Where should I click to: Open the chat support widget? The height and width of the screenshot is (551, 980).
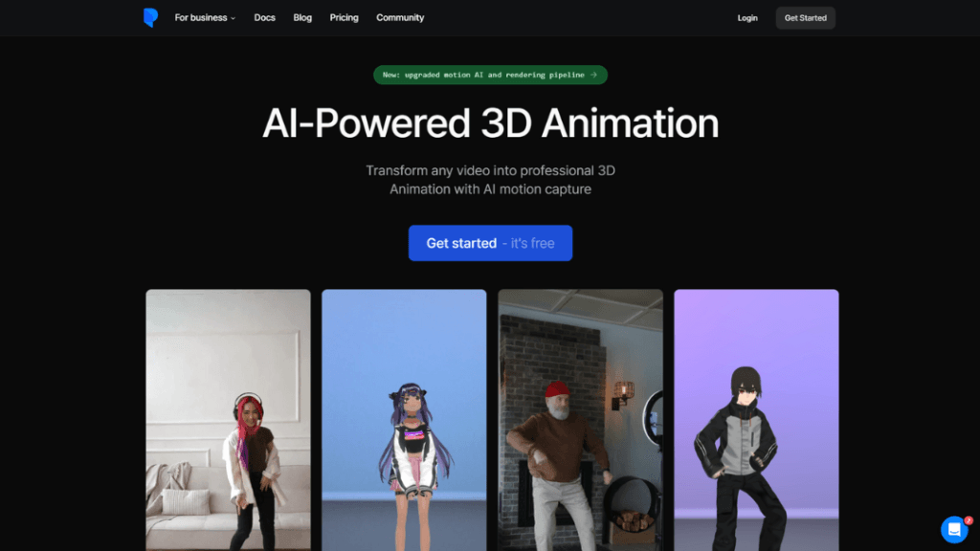[x=953, y=529]
